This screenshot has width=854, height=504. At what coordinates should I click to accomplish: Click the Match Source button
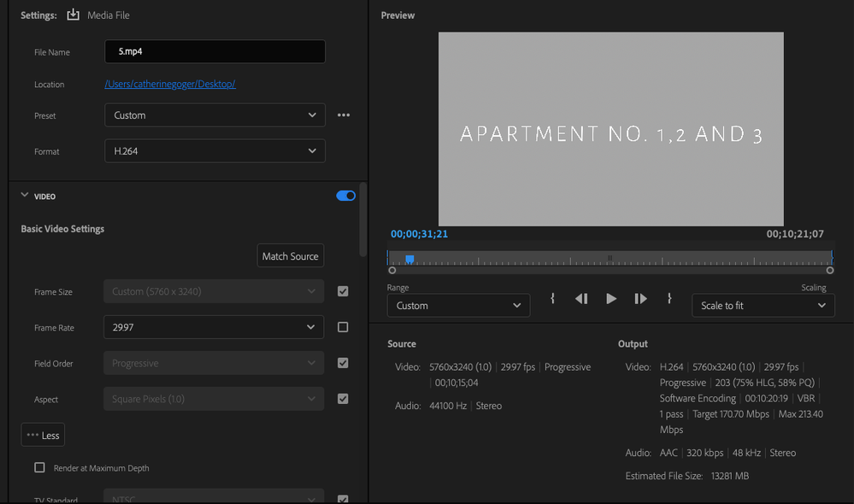pyautogui.click(x=290, y=256)
